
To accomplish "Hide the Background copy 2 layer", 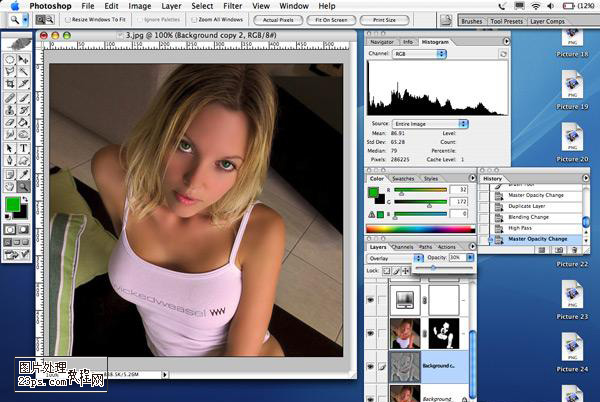I will click(x=370, y=366).
